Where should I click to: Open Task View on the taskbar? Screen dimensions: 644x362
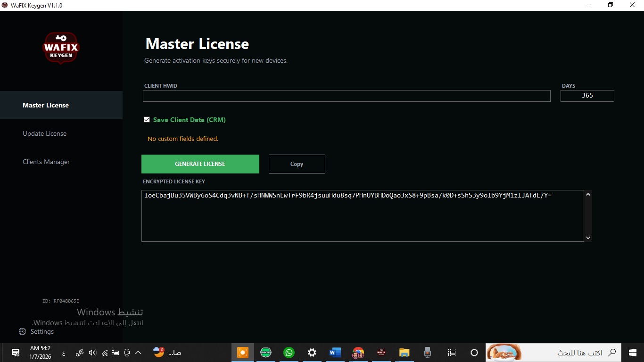pyautogui.click(x=452, y=353)
